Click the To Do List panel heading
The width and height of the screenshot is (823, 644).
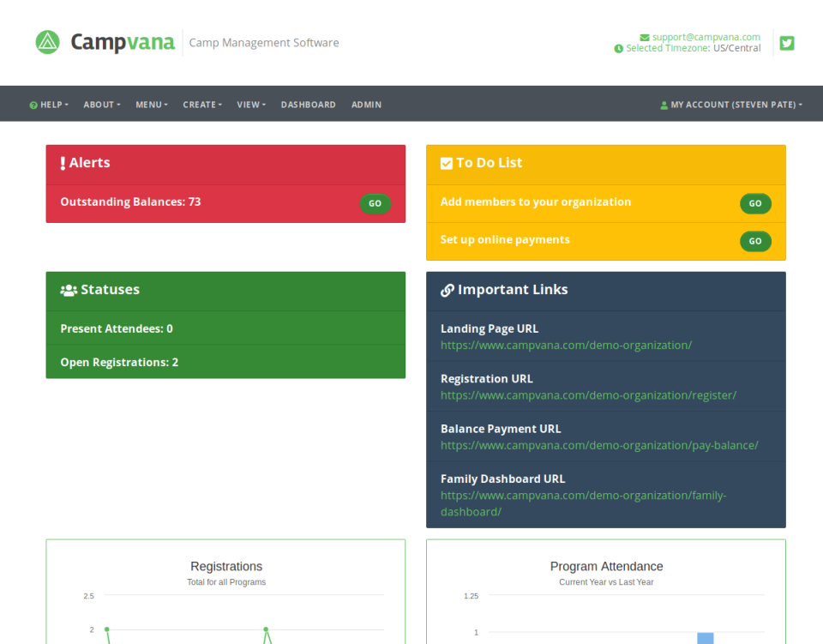pyautogui.click(x=490, y=163)
